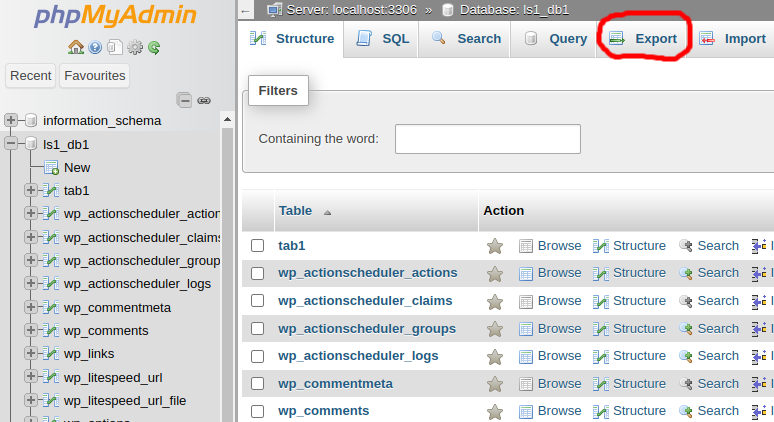The width and height of the screenshot is (774, 422).
Task: Collapse the ls1_db1 database tree
Action: 11,144
